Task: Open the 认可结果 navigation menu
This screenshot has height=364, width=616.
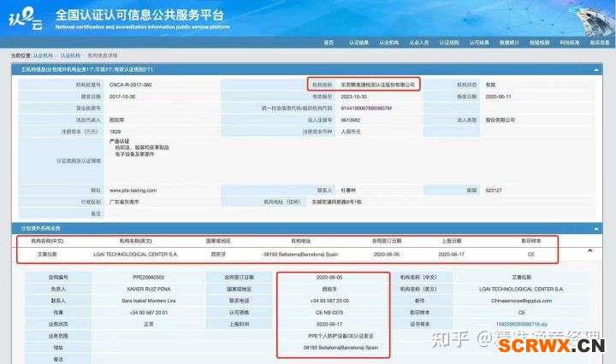Action: click(x=479, y=43)
